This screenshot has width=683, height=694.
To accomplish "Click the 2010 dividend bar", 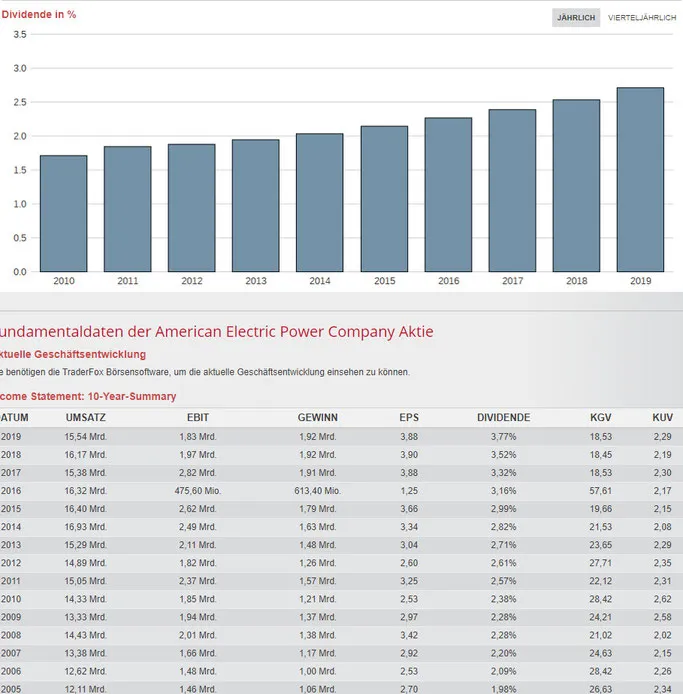I will pyautogui.click(x=64, y=213).
